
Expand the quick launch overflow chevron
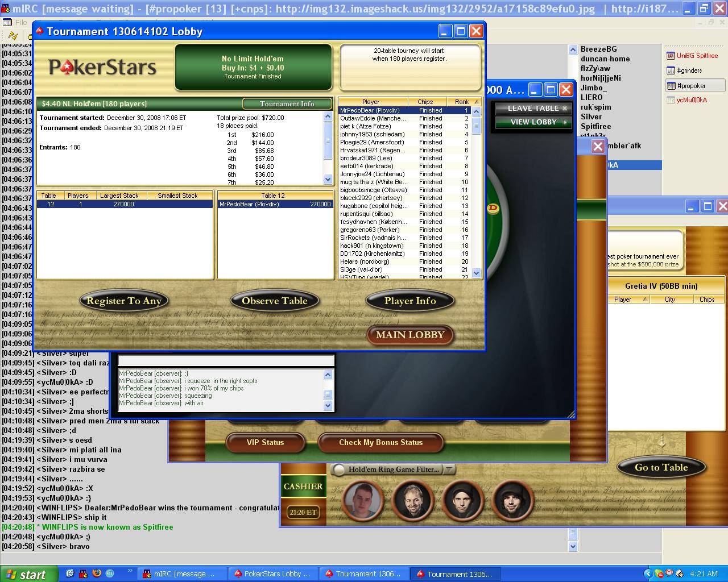[130, 571]
